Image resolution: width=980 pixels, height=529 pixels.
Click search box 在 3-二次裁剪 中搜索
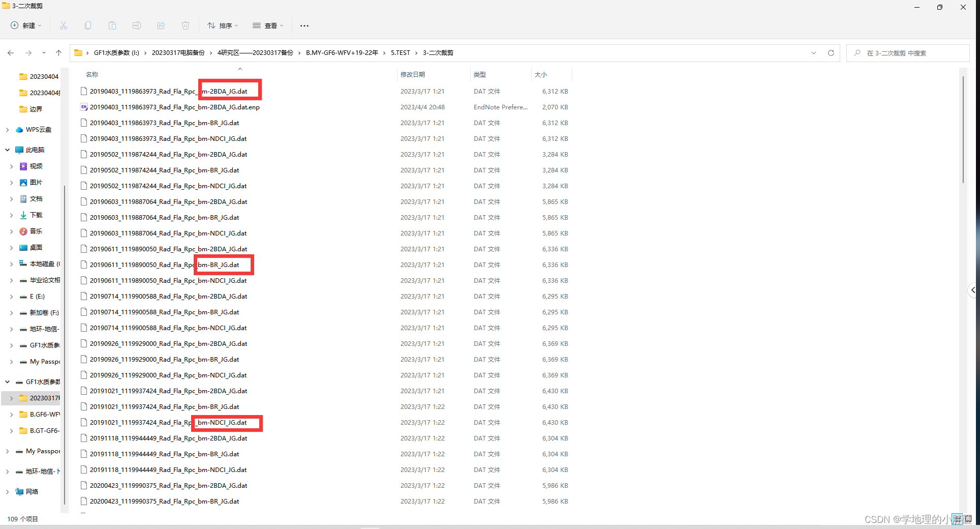pos(908,53)
